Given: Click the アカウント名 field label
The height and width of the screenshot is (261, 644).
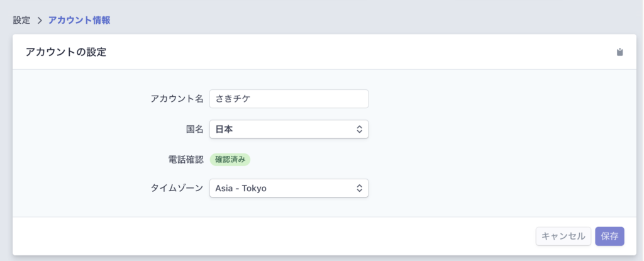Looking at the screenshot, I should [x=177, y=99].
